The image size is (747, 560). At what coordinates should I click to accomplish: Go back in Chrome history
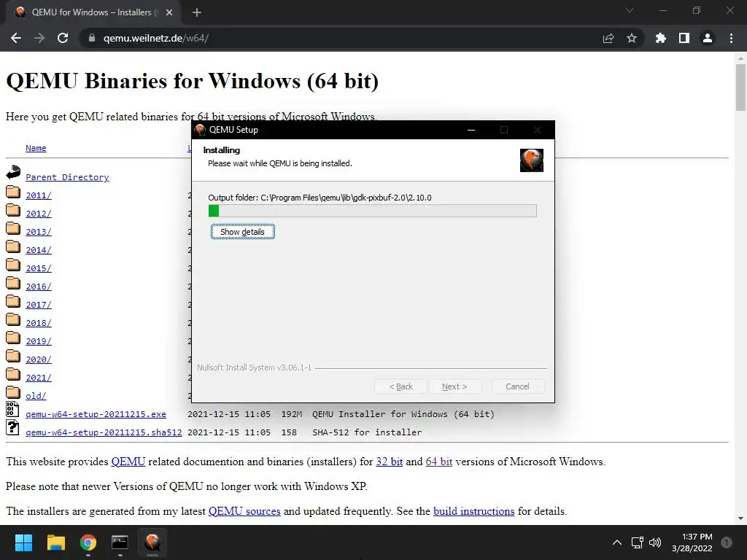[16, 38]
